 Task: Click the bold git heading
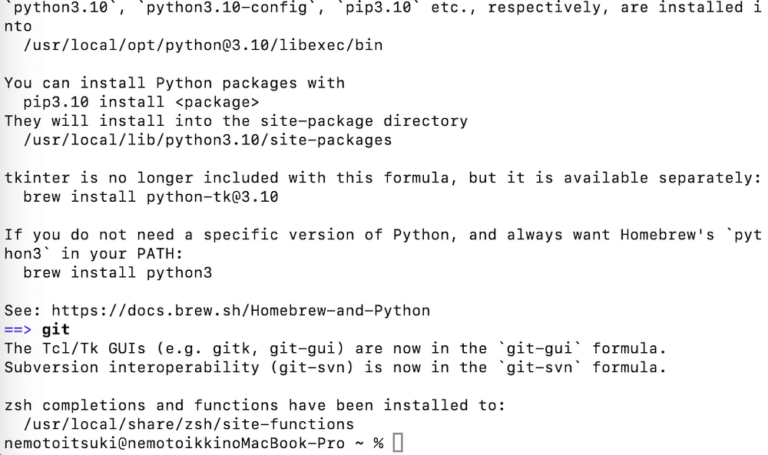click(56, 329)
